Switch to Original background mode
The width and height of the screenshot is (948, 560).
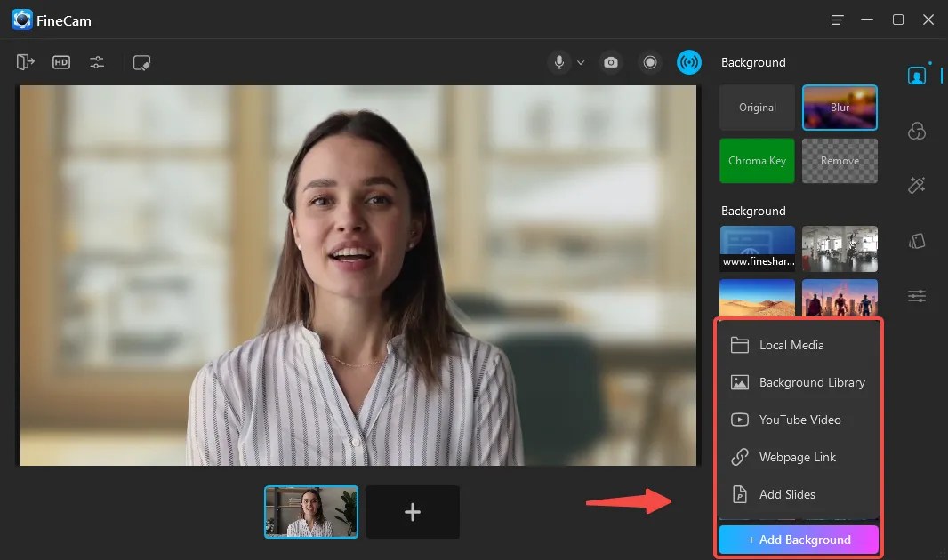point(757,107)
